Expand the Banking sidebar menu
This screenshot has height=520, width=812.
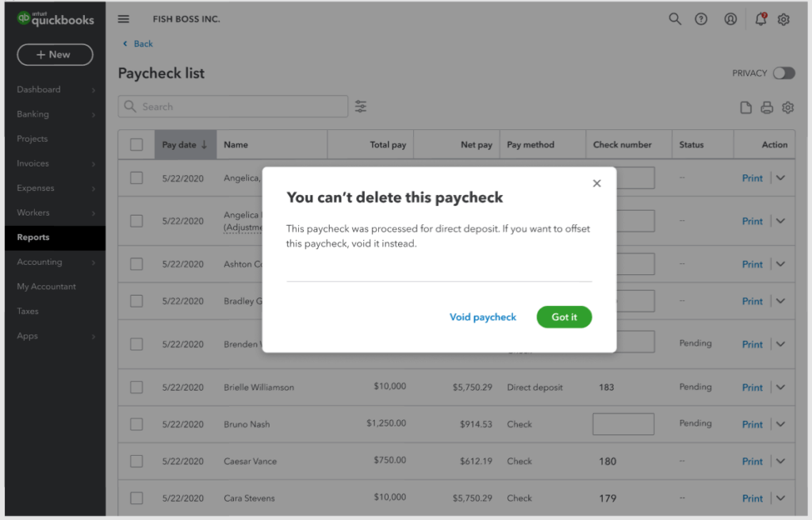tap(56, 114)
